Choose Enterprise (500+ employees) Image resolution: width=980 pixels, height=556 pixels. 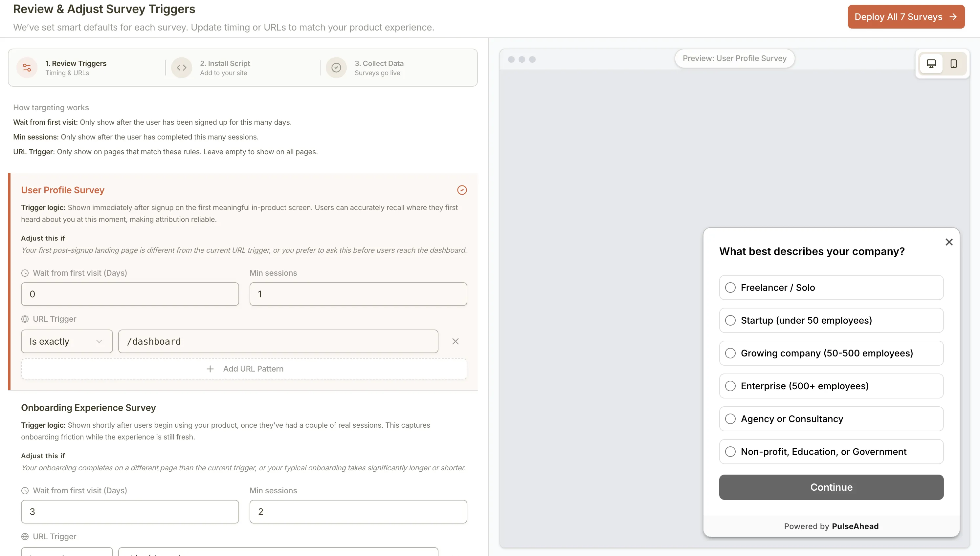click(x=831, y=386)
